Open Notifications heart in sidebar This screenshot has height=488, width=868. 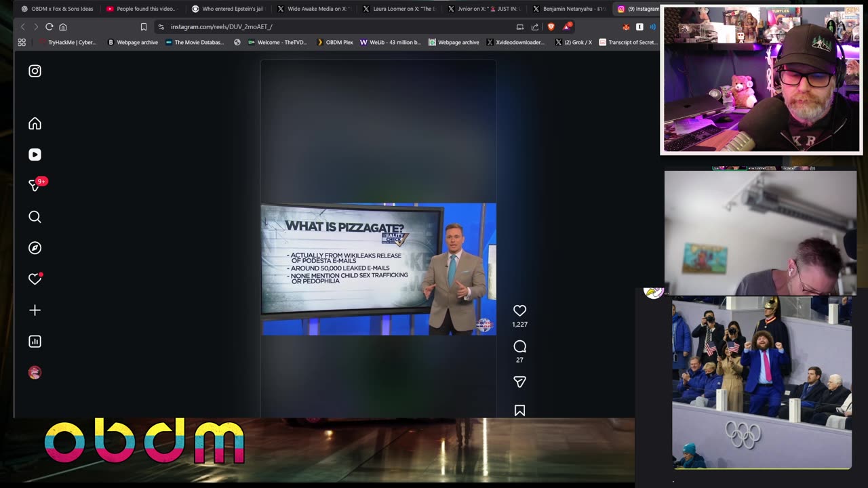[x=35, y=279]
